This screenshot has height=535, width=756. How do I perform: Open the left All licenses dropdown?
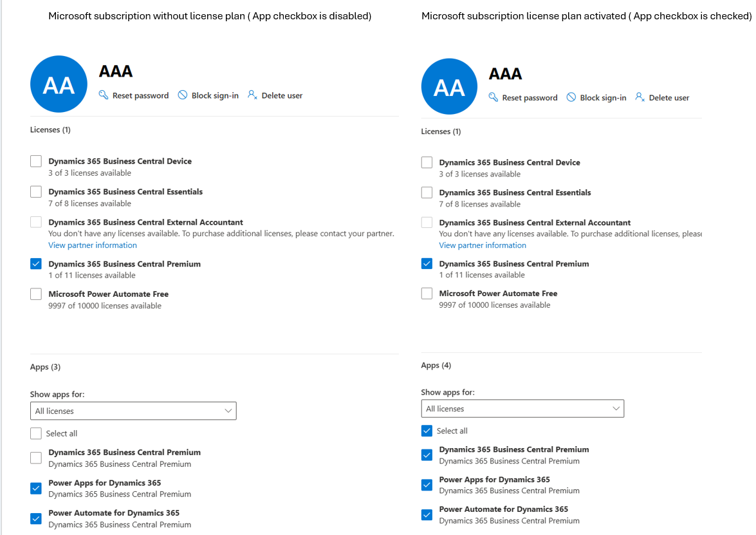point(133,411)
